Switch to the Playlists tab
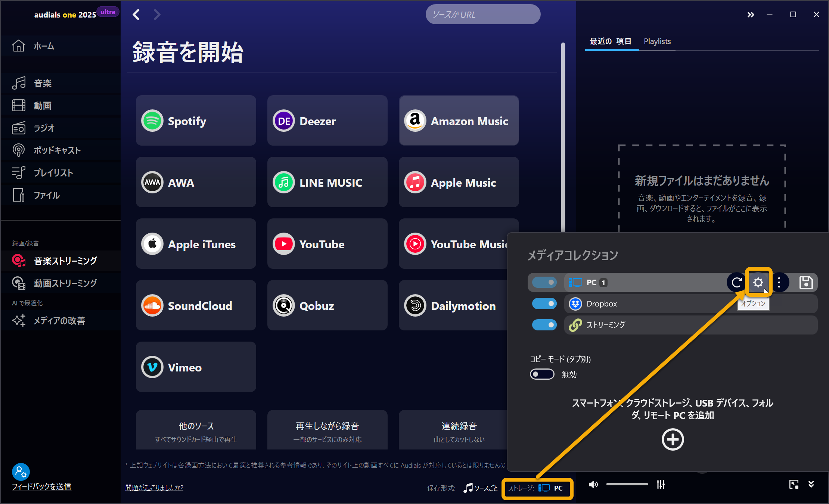This screenshot has width=829, height=504. (657, 41)
